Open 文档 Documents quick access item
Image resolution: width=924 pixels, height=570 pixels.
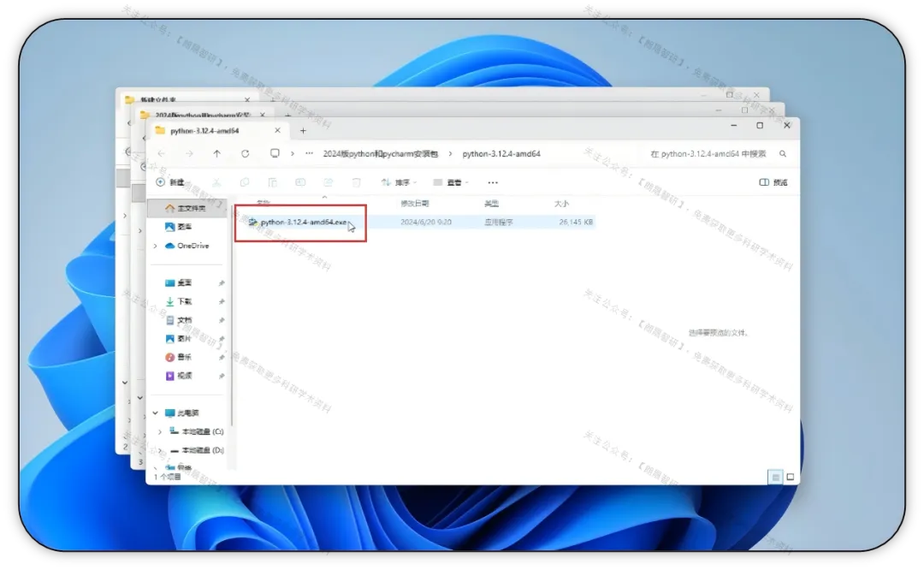tap(179, 320)
